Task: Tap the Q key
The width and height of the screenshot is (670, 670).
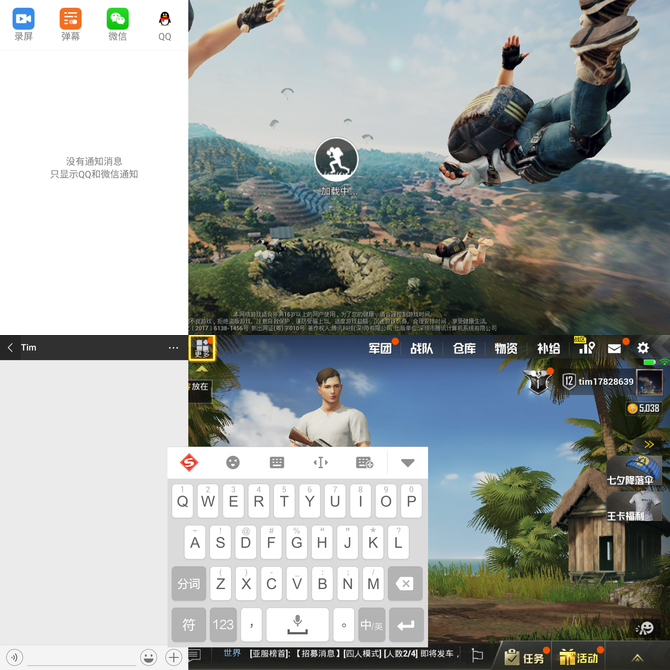Action: point(182,501)
